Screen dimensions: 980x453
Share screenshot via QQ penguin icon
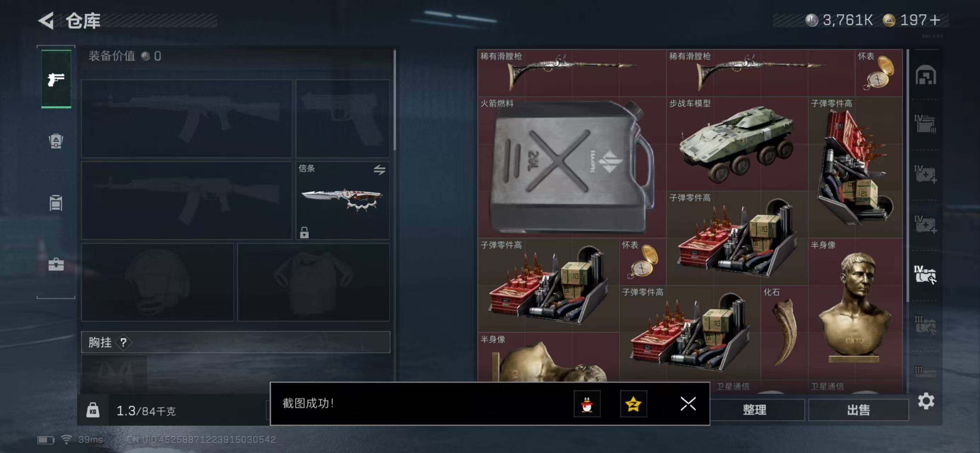(587, 403)
